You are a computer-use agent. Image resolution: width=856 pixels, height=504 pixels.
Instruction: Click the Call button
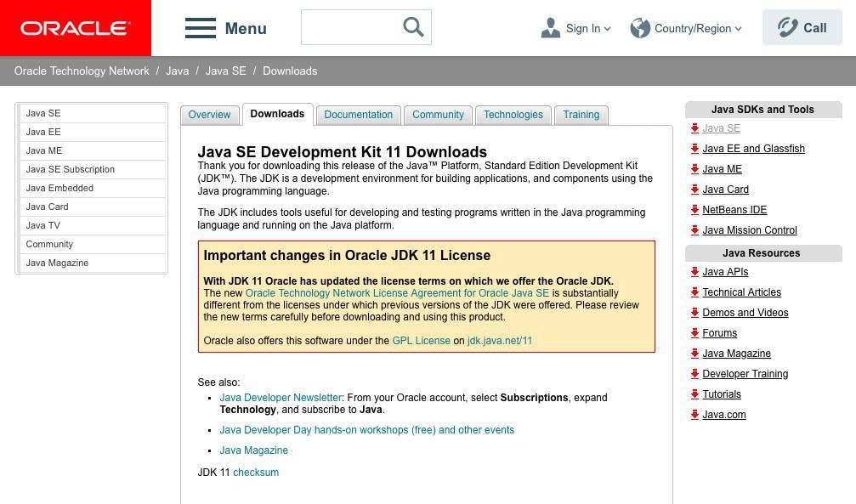[802, 27]
